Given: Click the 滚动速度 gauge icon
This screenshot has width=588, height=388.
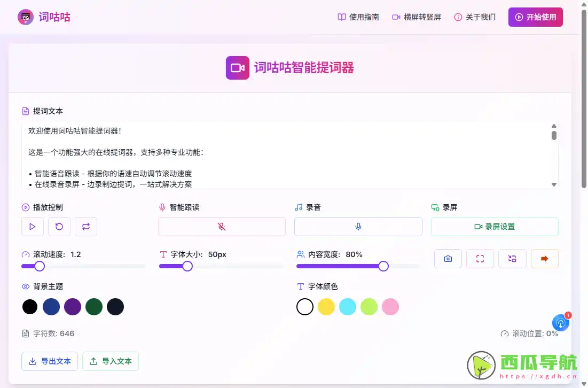Looking at the screenshot, I should [26, 255].
